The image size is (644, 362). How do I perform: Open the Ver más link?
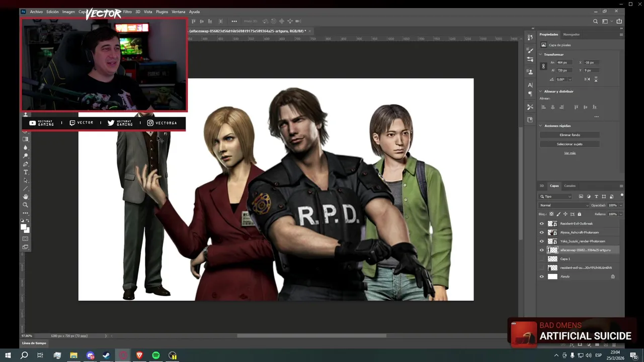(x=570, y=153)
